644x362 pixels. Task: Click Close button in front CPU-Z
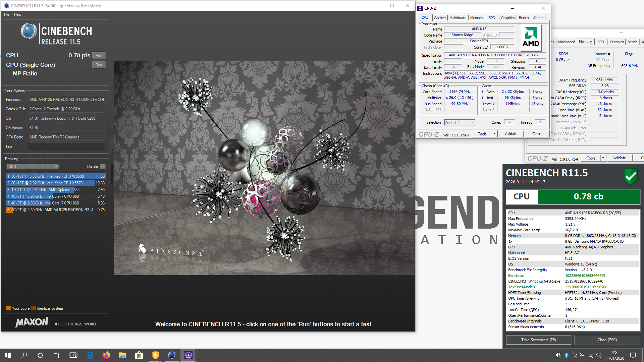tap(537, 134)
